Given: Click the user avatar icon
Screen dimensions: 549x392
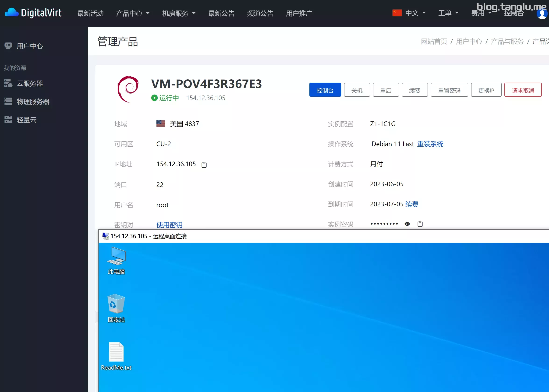Looking at the screenshot, I should (x=542, y=14).
